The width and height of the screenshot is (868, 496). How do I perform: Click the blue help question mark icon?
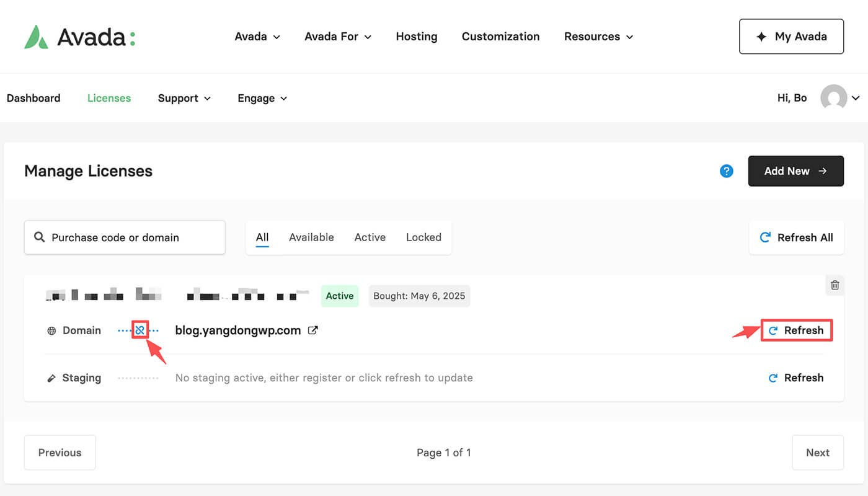(x=727, y=171)
